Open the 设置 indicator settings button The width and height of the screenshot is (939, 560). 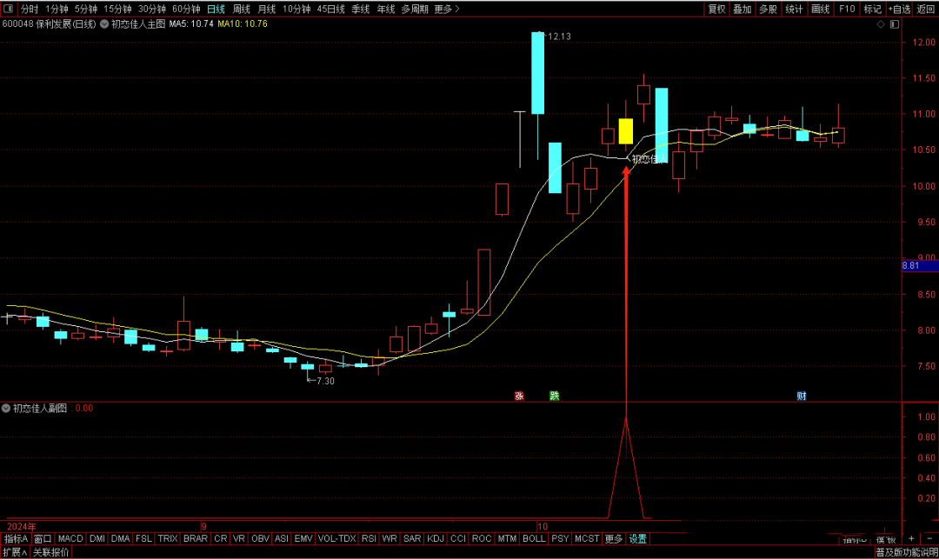click(x=637, y=539)
